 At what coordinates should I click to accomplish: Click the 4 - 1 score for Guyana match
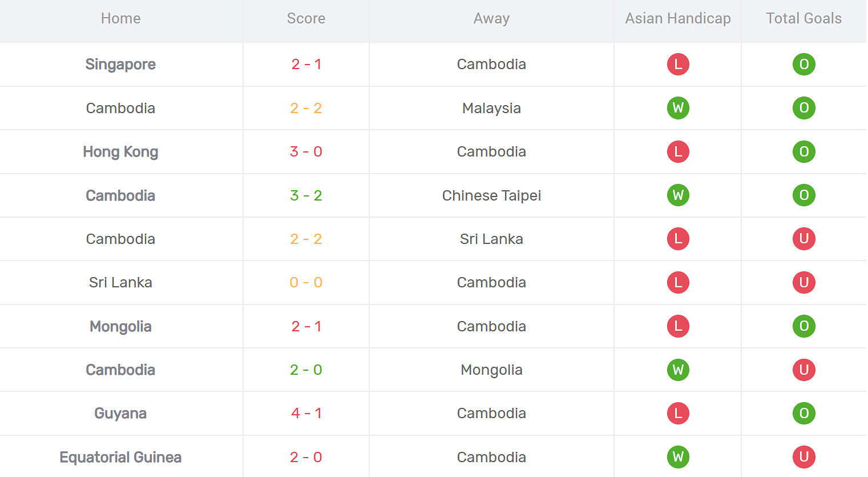click(x=306, y=413)
